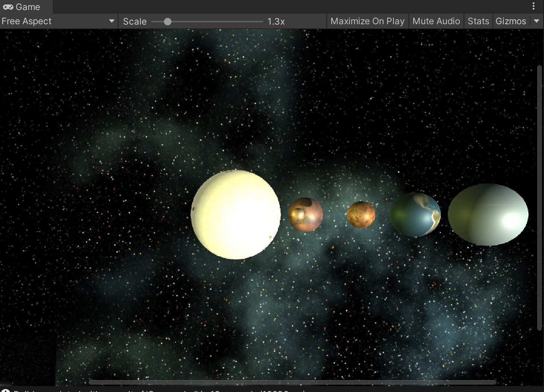Click the 1.3x scale value

click(x=276, y=22)
